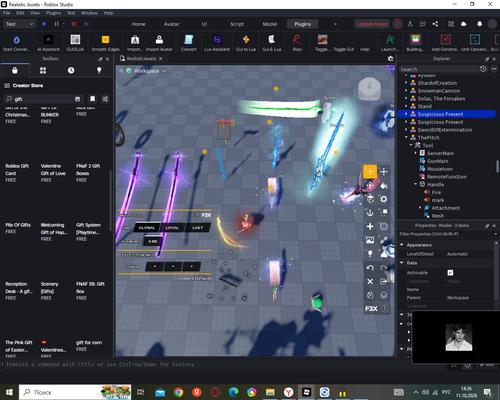Open the Test mode dropdown
The width and height of the screenshot is (500, 400).
click(x=19, y=24)
